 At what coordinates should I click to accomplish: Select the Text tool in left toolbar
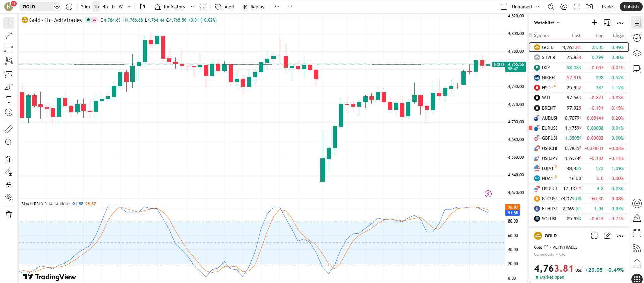pyautogui.click(x=9, y=99)
